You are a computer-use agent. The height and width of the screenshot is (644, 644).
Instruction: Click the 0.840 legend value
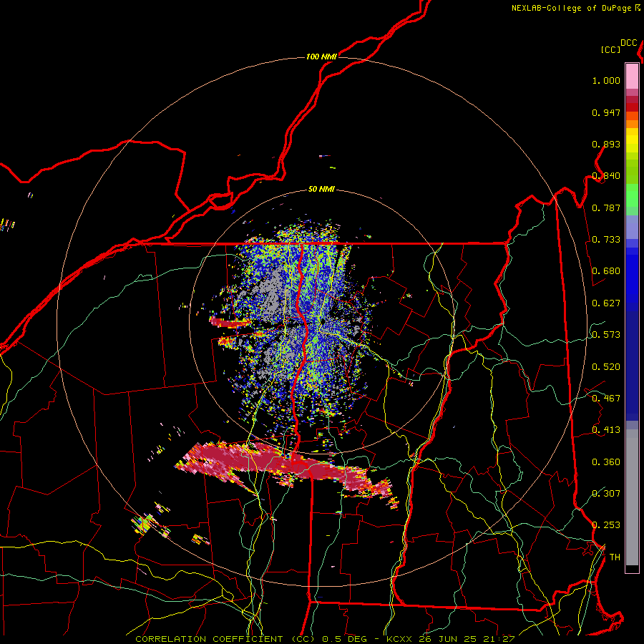[x=606, y=176]
